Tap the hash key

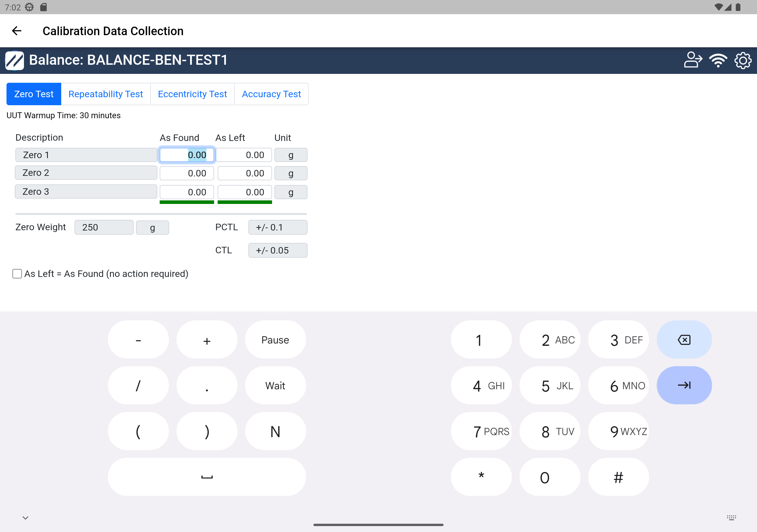coord(619,477)
